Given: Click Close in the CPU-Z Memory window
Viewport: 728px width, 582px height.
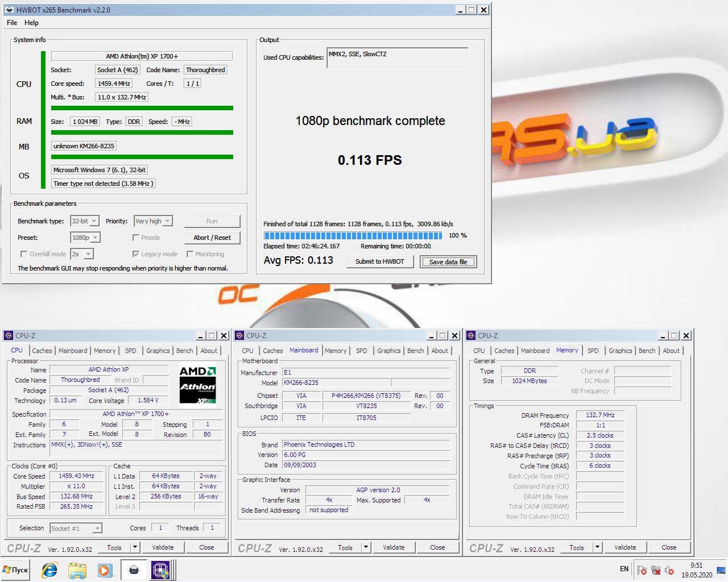Looking at the screenshot, I should point(669,547).
